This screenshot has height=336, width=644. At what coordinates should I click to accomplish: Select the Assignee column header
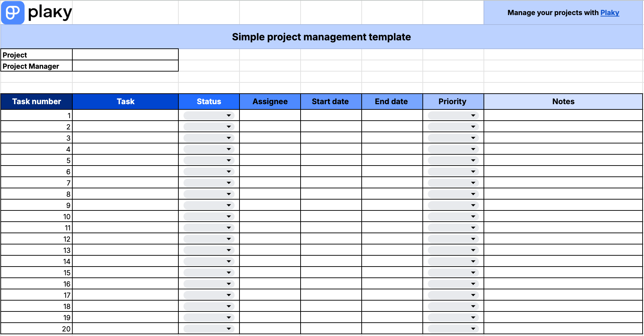point(270,101)
